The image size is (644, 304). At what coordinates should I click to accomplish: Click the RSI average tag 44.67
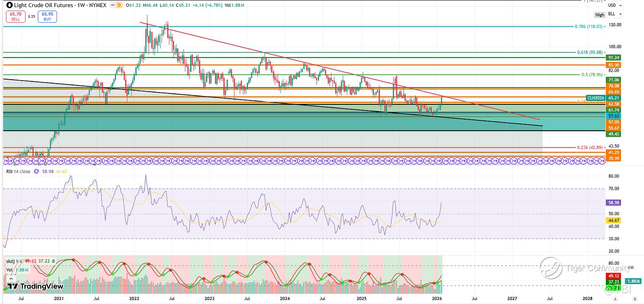[614, 220]
